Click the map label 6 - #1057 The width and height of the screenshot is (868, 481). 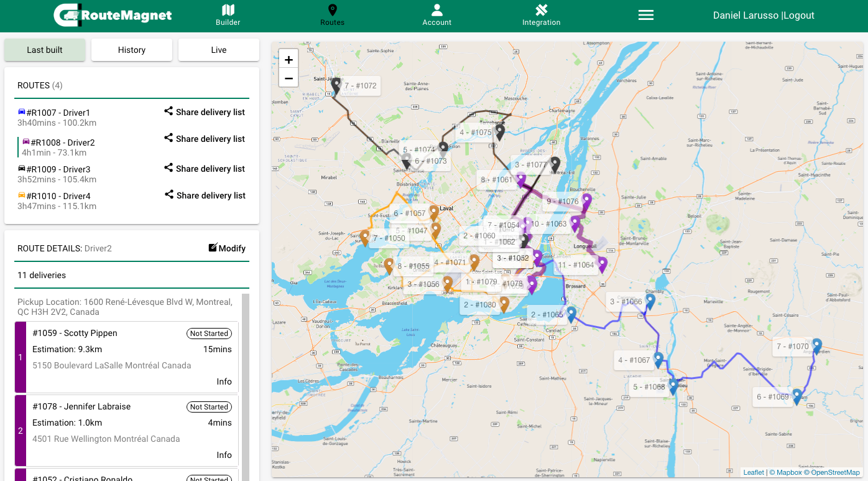click(410, 213)
